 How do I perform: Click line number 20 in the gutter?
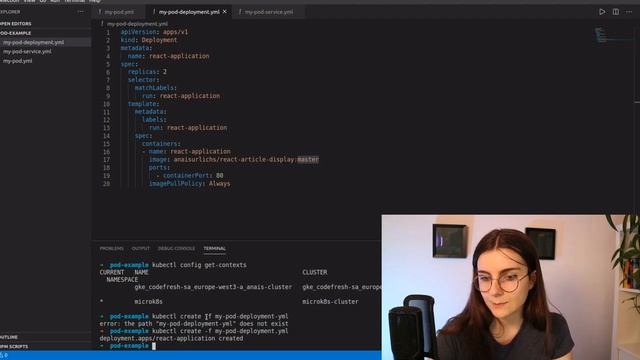[x=106, y=184]
